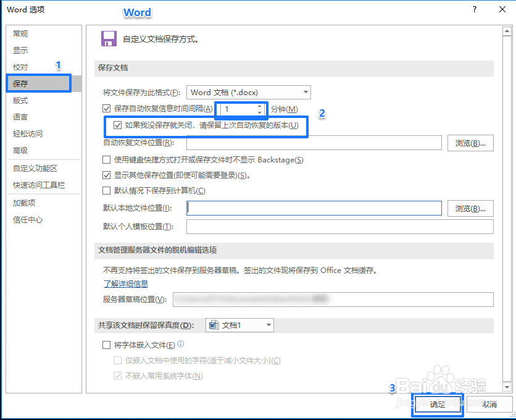Confirm with the 确定 button
Viewport: 516px width, 420px height.
[x=438, y=404]
